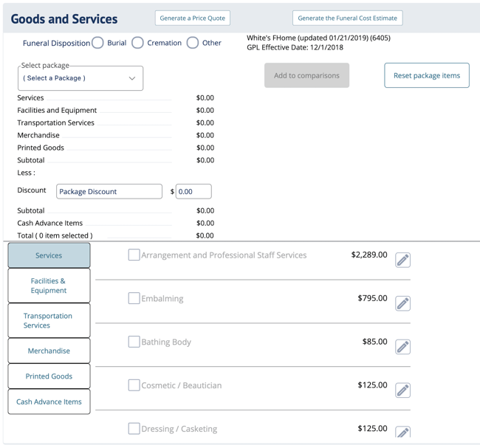Click the Services summary row label

[x=30, y=98]
